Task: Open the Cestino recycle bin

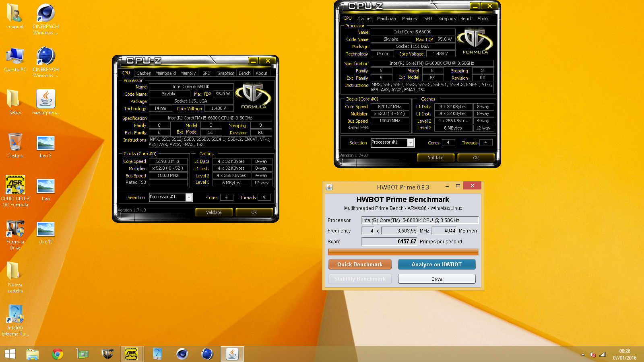Action: (15, 145)
